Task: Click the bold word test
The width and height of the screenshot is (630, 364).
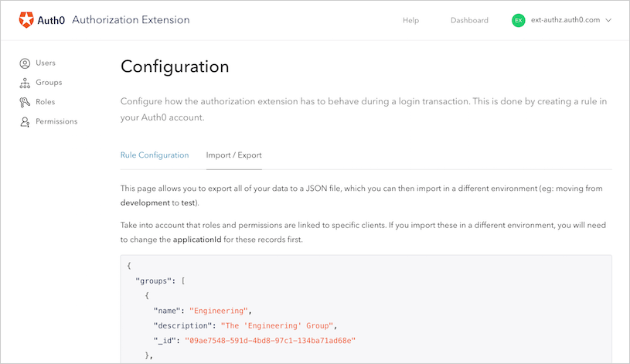Action: pos(188,203)
